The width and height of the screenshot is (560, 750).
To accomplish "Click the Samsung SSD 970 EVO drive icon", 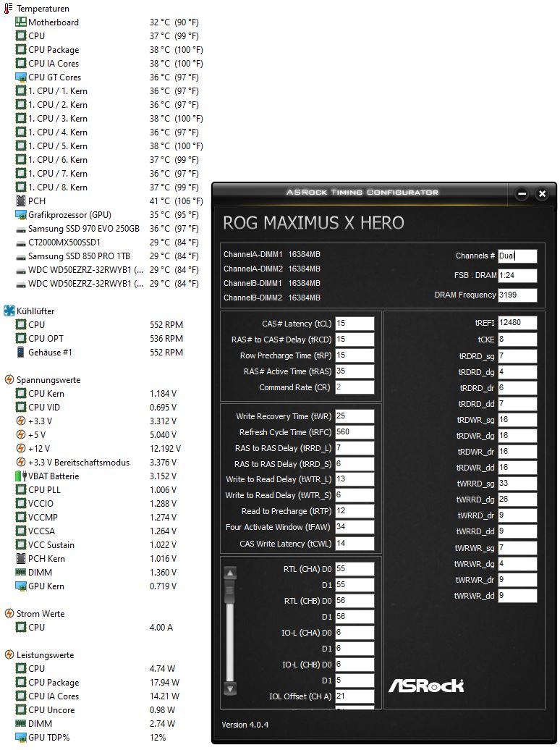I will tap(20, 229).
